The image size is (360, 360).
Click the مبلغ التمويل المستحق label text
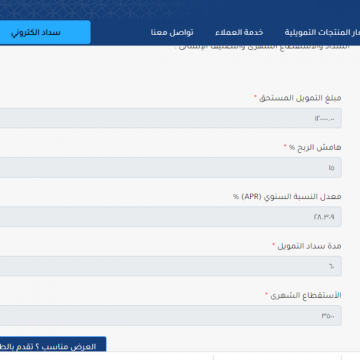300,98
